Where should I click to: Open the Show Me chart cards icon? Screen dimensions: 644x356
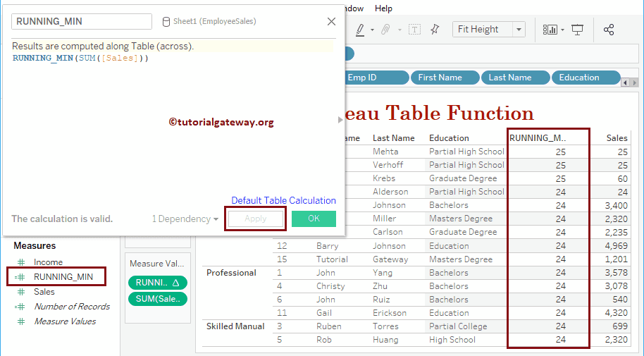click(550, 30)
